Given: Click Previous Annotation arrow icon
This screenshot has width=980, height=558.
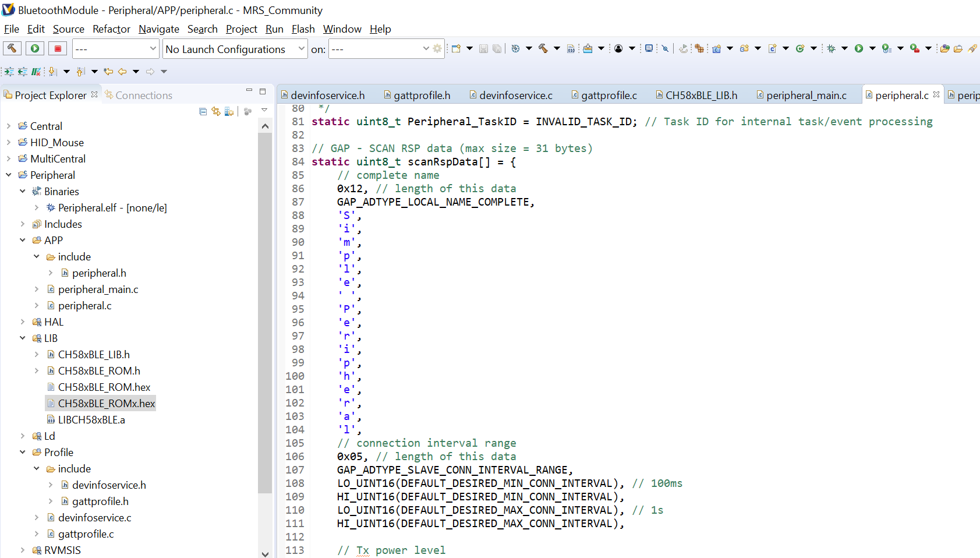Looking at the screenshot, I should pyautogui.click(x=80, y=72).
